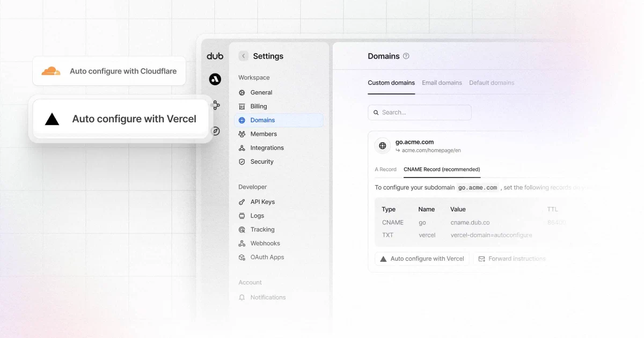Click the dub logo in sidebar
Image resolution: width=644 pixels, height=338 pixels.
(215, 56)
